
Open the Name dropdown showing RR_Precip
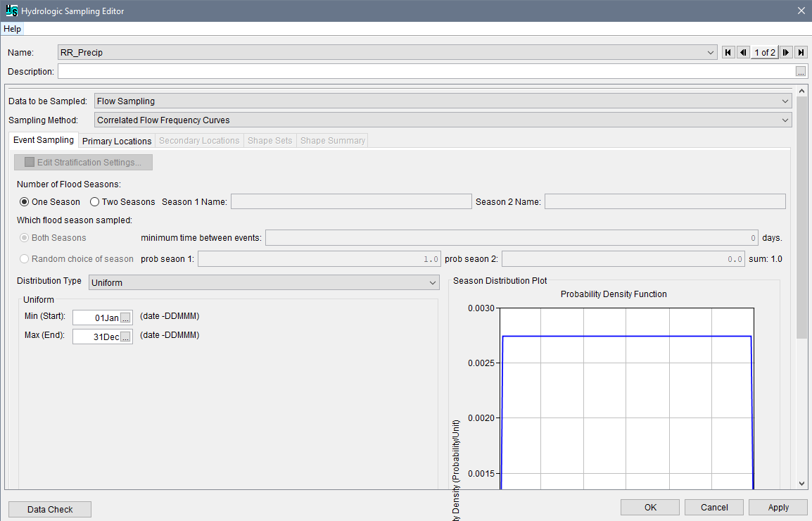point(710,52)
